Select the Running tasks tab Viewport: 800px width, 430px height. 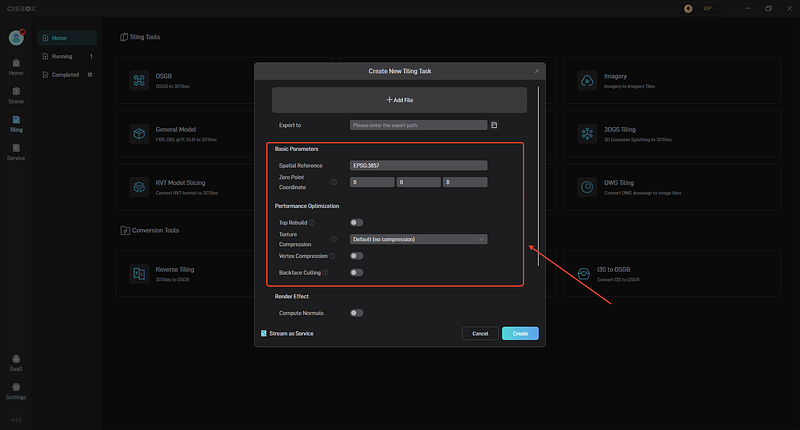[x=67, y=56]
